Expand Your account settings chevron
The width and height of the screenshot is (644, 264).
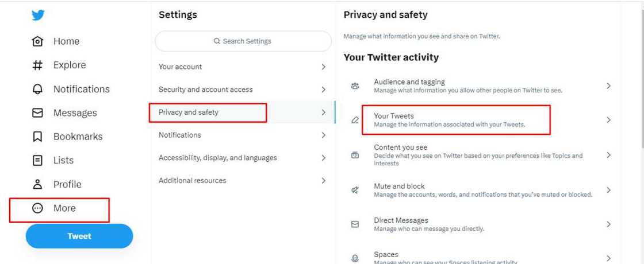323,67
